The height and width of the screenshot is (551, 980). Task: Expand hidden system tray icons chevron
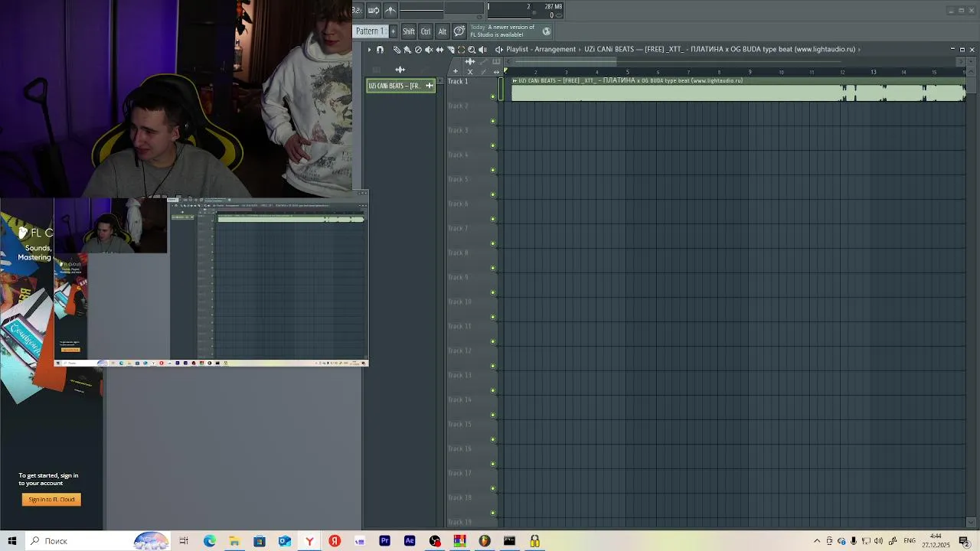coord(816,541)
